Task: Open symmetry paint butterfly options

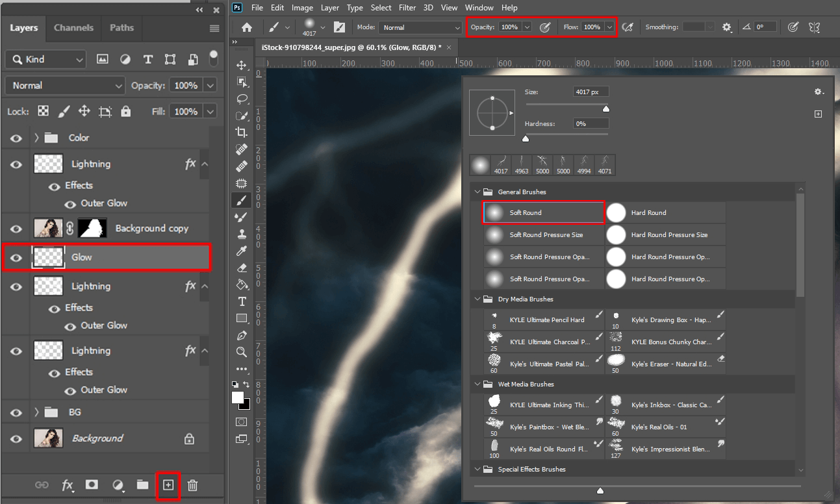Action: (x=814, y=27)
